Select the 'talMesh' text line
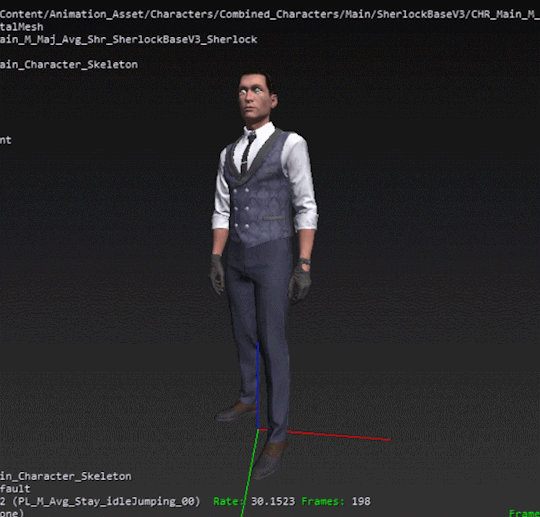Image resolution: width=540 pixels, height=517 pixels. (22, 27)
